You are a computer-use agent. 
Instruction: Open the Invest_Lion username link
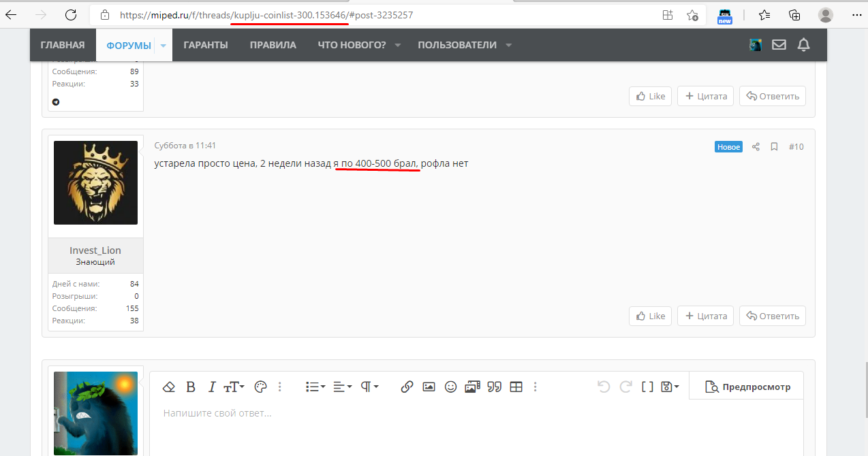pyautogui.click(x=95, y=250)
